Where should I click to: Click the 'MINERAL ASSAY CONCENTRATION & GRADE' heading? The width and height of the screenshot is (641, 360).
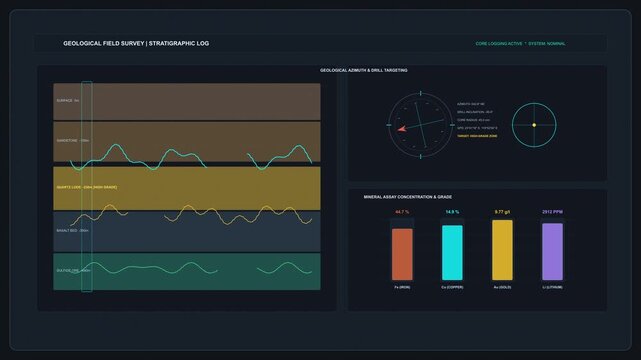pyautogui.click(x=408, y=197)
